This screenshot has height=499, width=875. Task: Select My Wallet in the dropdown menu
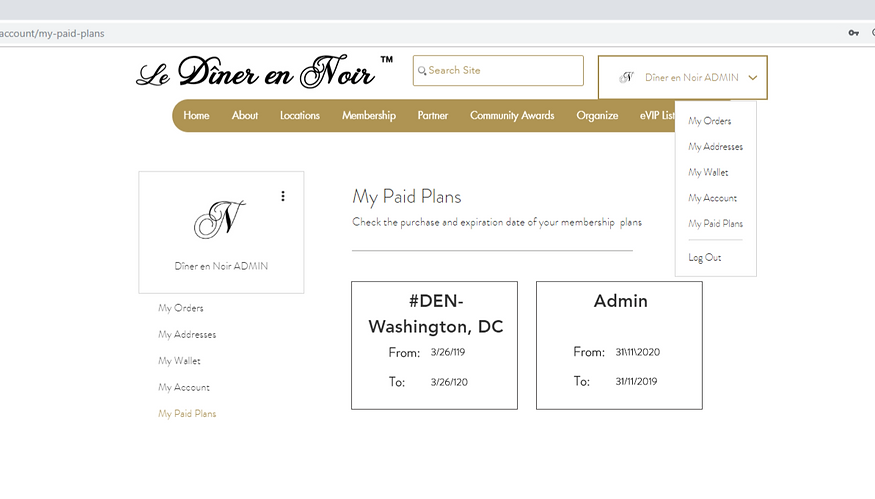pyautogui.click(x=708, y=172)
